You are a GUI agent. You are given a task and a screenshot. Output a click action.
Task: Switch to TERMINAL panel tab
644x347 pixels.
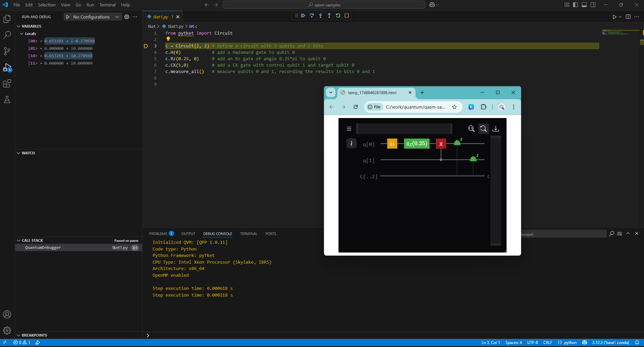coord(249,234)
